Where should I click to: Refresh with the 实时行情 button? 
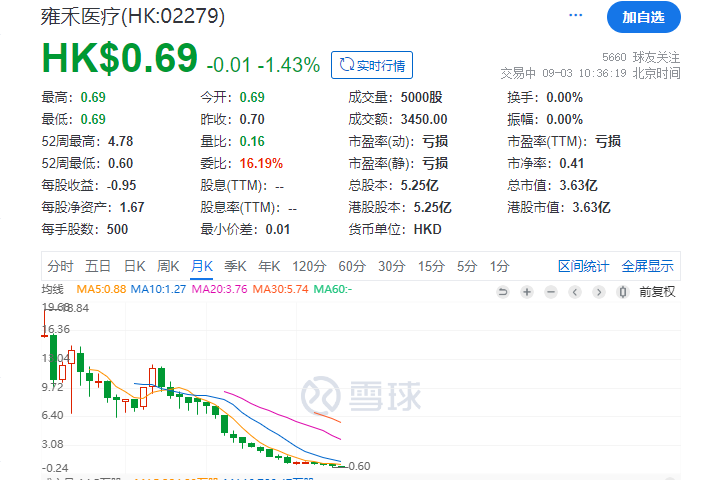coord(372,65)
